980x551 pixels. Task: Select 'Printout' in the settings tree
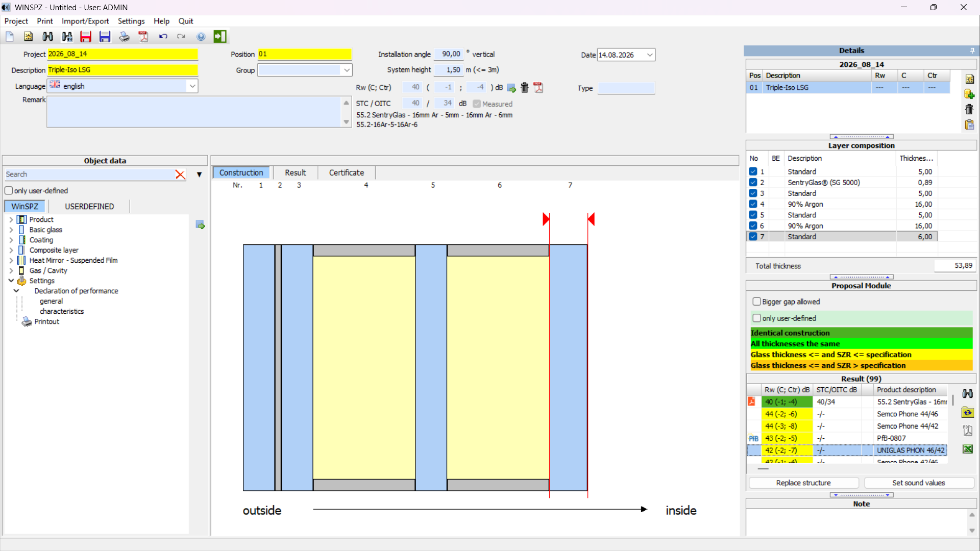[x=46, y=322]
